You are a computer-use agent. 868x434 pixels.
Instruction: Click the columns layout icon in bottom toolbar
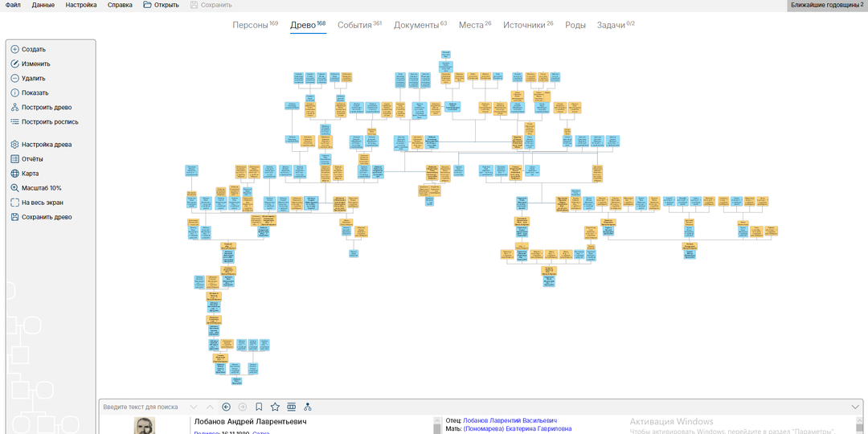(x=291, y=407)
